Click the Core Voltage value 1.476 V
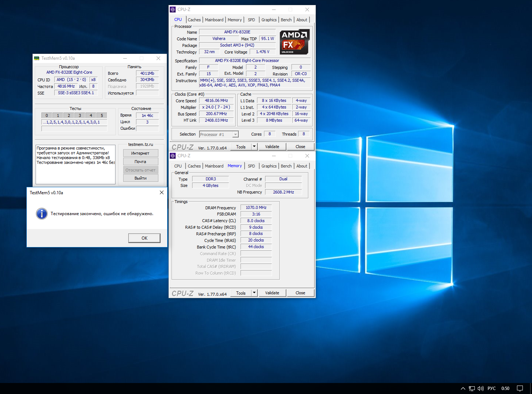The height and width of the screenshot is (394, 532). 263,52
